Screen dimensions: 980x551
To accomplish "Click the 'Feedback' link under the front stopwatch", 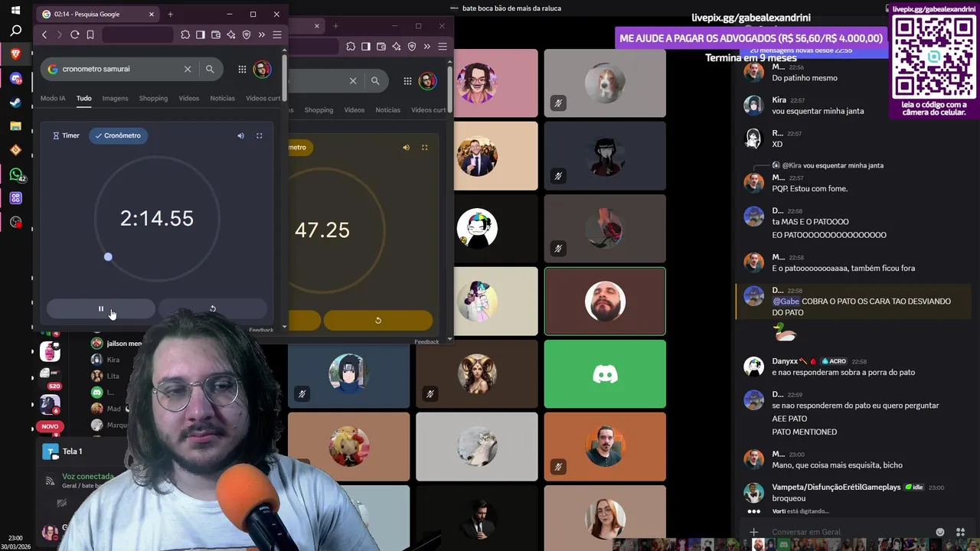I will (x=261, y=330).
